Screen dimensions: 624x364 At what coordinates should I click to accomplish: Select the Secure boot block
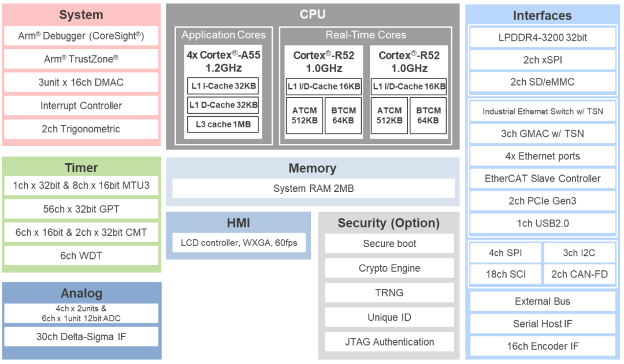point(389,244)
